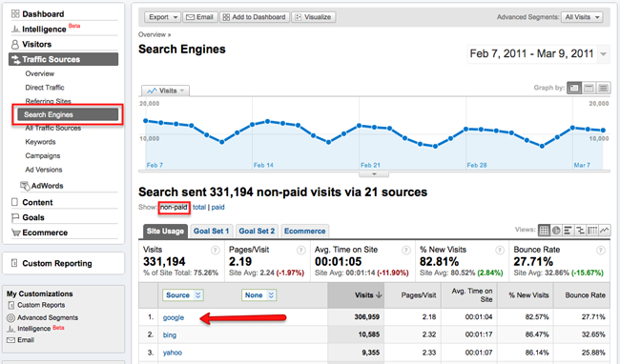Switch to the Pivot table view

click(592, 231)
